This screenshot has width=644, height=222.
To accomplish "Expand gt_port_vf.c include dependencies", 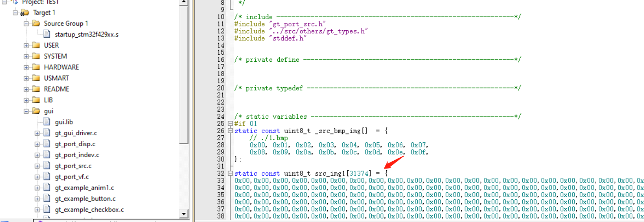I will [37, 177].
